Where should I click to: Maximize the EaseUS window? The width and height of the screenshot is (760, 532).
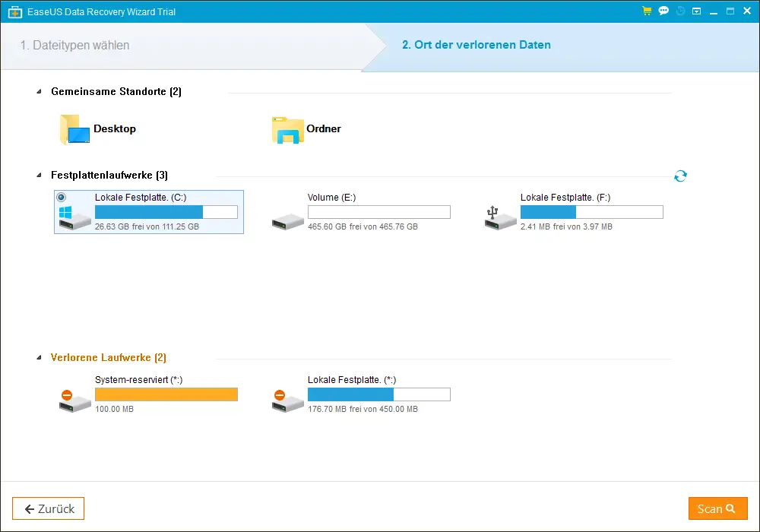click(x=730, y=11)
